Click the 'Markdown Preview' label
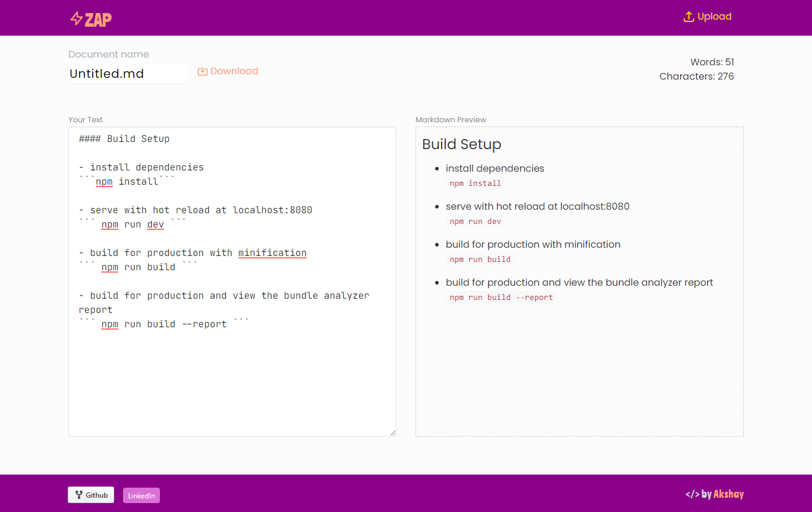The width and height of the screenshot is (812, 512). pos(451,120)
